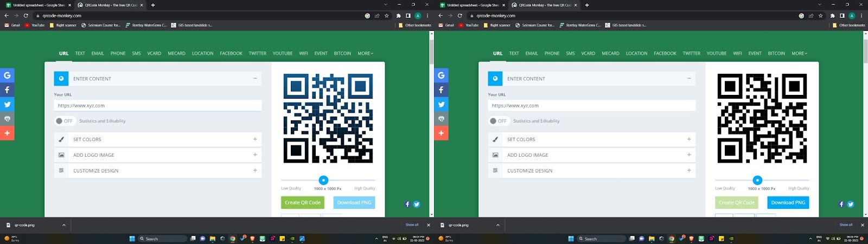
Task: Open Sticky Notes from the right taskbar
Action: click(x=721, y=239)
